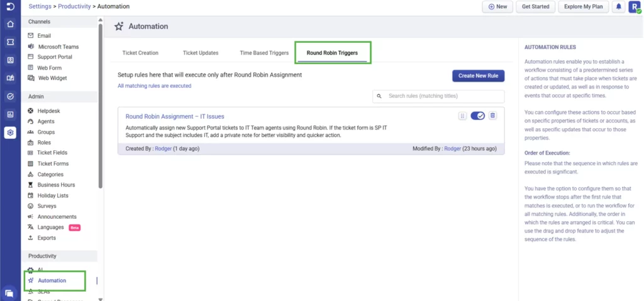Open the Contacts icon in left rail
The height and width of the screenshot is (301, 644).
coord(10,60)
